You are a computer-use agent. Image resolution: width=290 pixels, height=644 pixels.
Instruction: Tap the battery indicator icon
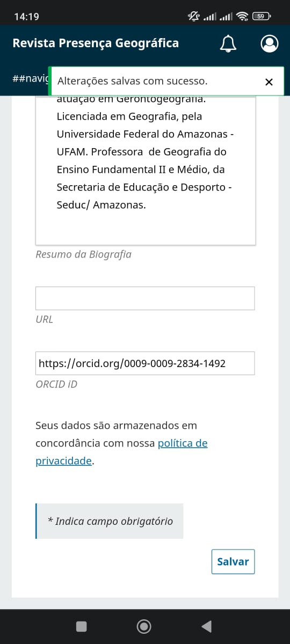pyautogui.click(x=261, y=17)
